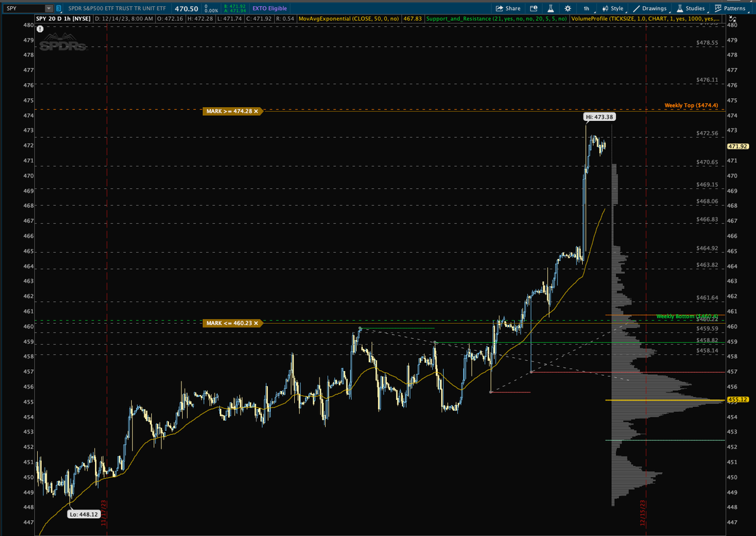Click the $476.11 level label

coord(707,80)
